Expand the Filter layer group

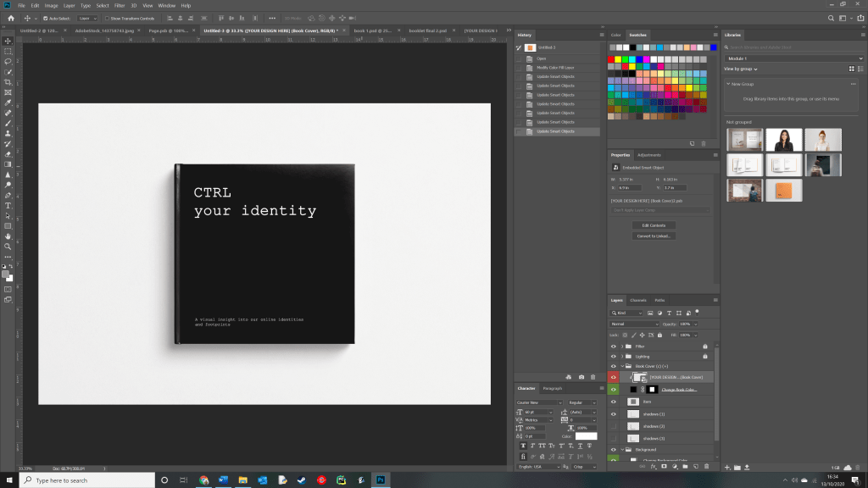622,346
